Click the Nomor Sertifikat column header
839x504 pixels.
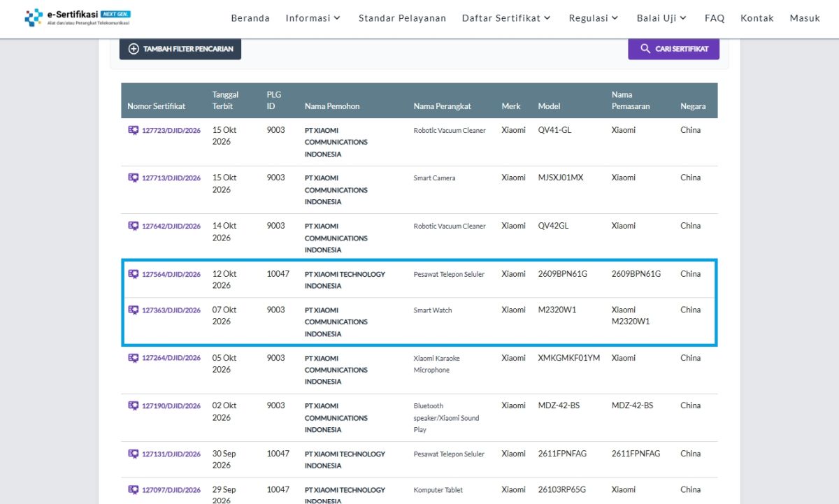(157, 106)
